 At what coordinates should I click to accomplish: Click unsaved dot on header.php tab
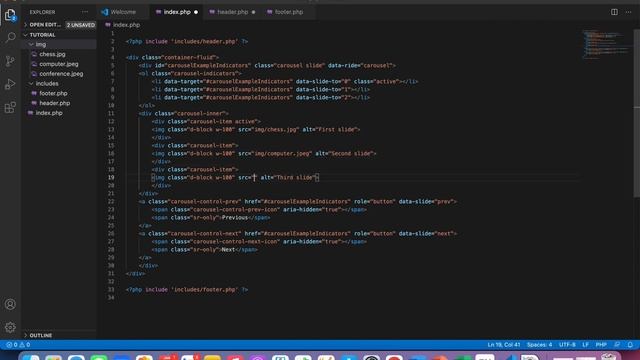(253, 12)
